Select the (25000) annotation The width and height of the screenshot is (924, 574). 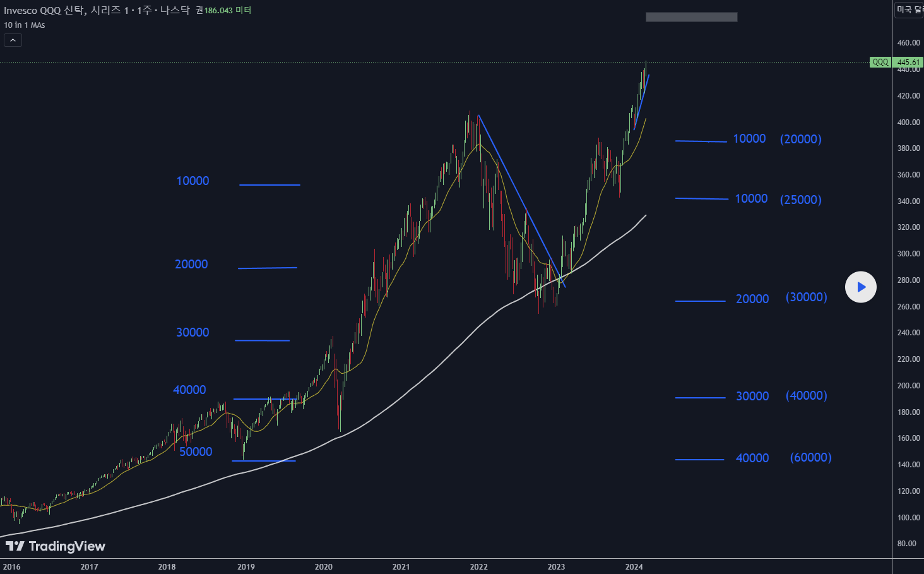click(801, 200)
